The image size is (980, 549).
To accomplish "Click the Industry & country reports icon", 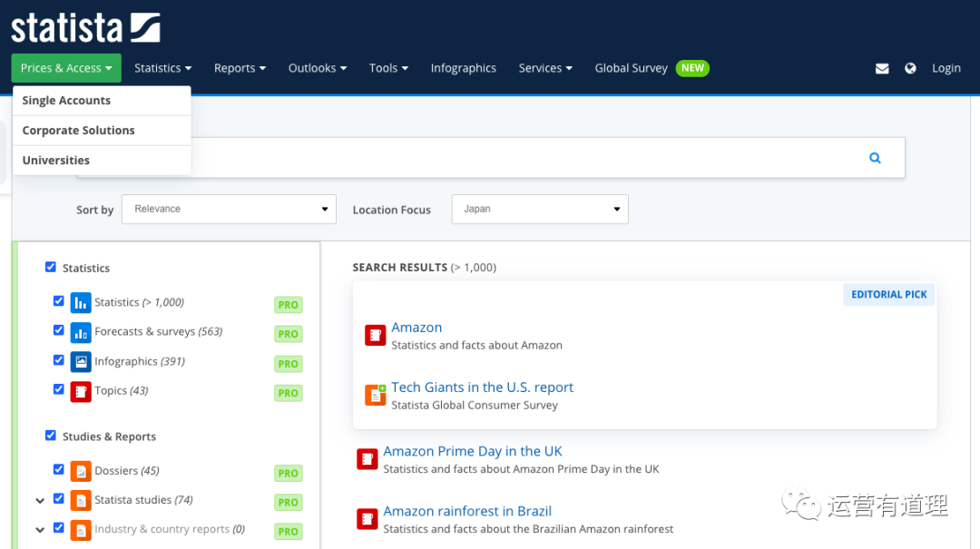I will tap(81, 530).
